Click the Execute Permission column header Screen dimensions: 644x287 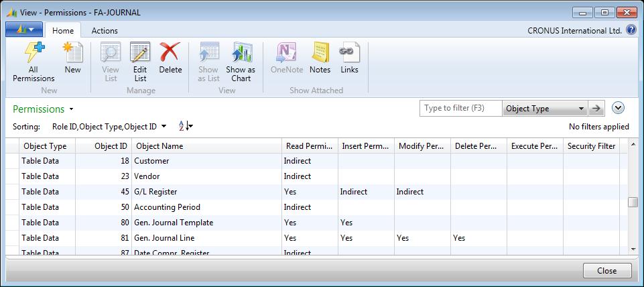click(x=535, y=146)
